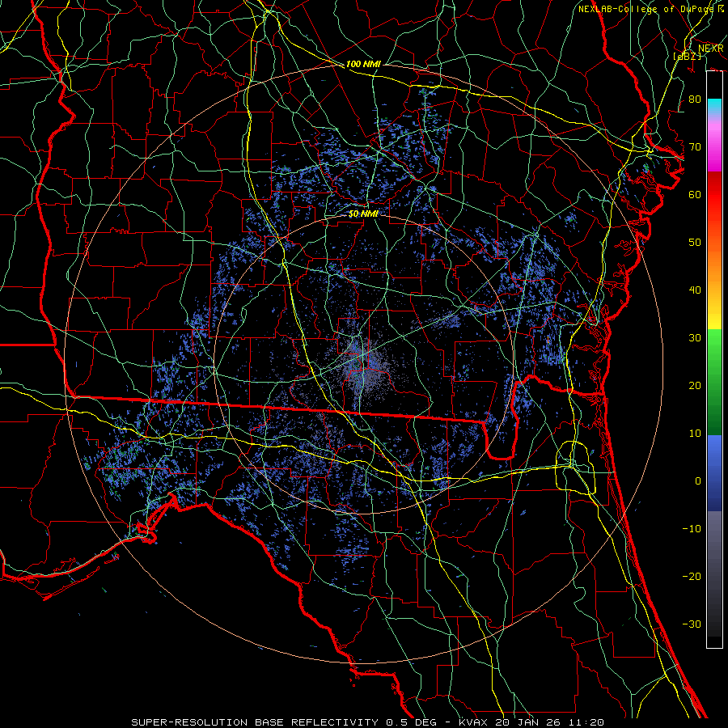
Task: Click the magenta band of the color bar
Action: pos(714,146)
